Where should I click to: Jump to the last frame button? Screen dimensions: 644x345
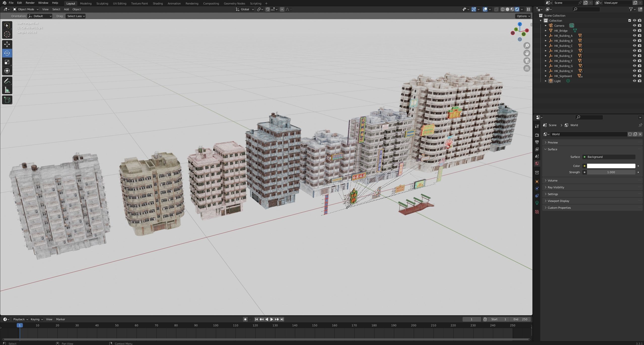tap(282, 319)
